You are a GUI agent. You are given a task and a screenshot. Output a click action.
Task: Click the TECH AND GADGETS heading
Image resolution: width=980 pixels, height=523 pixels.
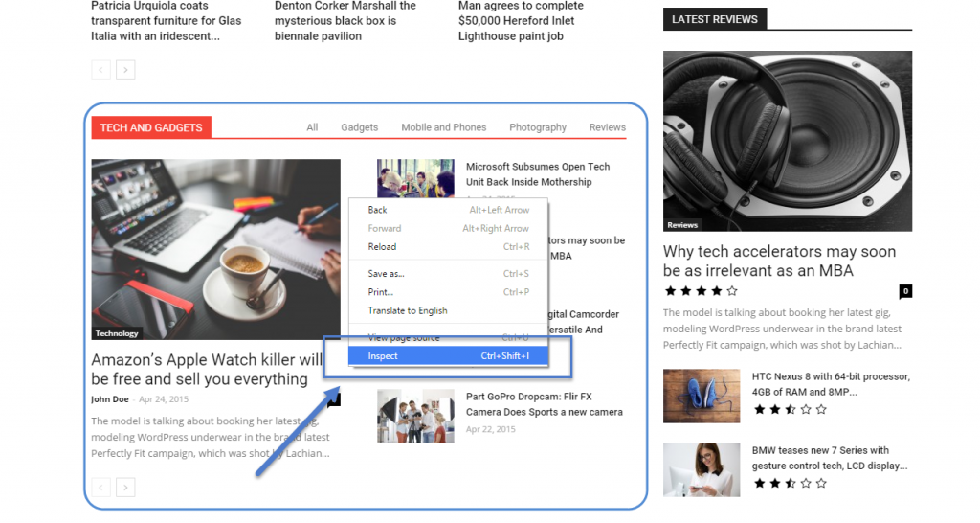click(151, 127)
